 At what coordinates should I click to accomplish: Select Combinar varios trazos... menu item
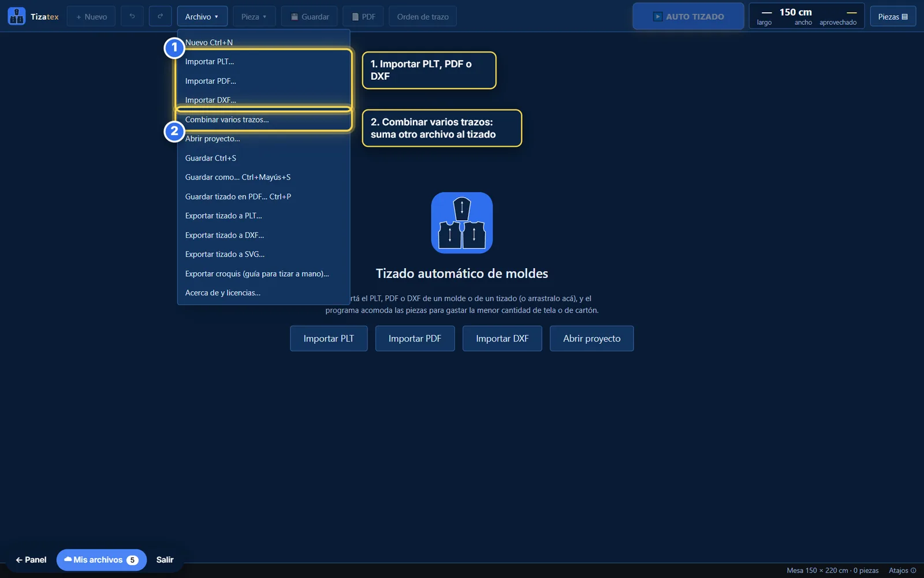[263, 120]
